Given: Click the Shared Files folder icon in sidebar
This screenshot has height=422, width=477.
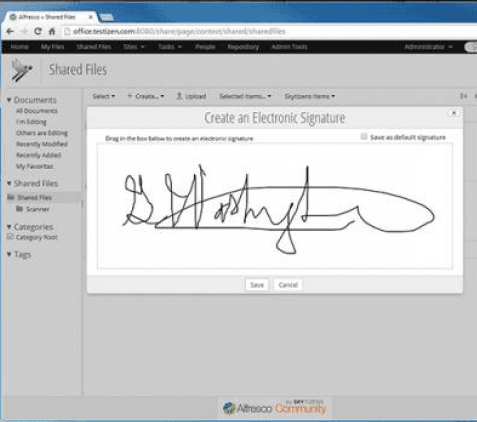Looking at the screenshot, I should coord(11,197).
